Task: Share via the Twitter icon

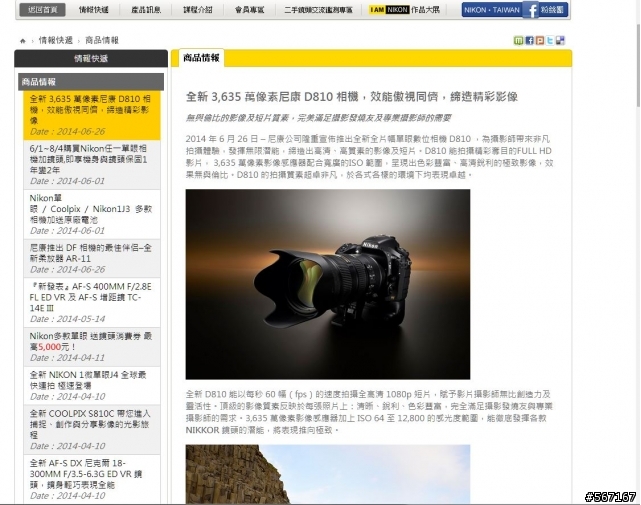Action: click(550, 40)
